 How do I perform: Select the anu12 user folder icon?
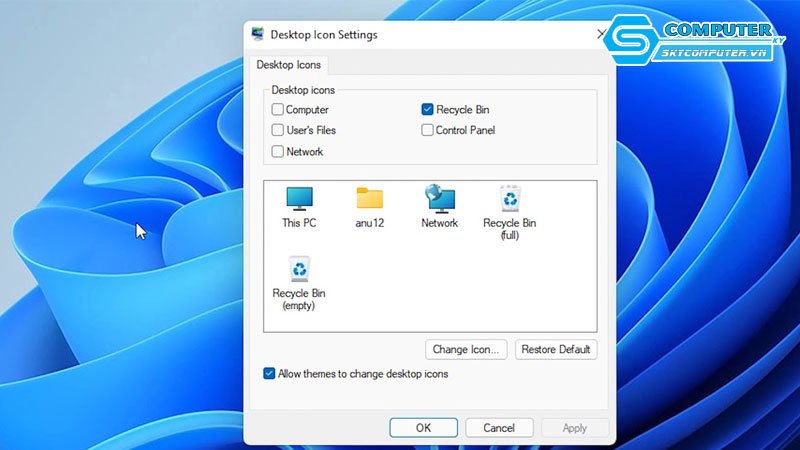pos(370,198)
